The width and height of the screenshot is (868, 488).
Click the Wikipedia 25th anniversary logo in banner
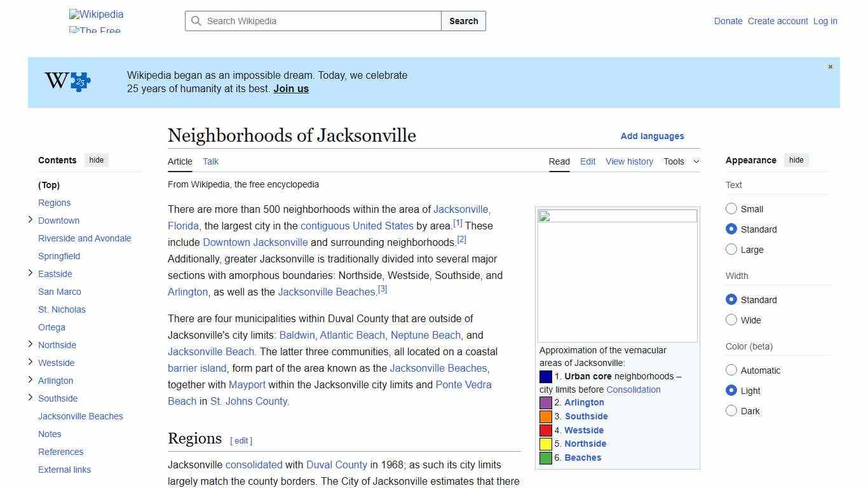click(66, 81)
